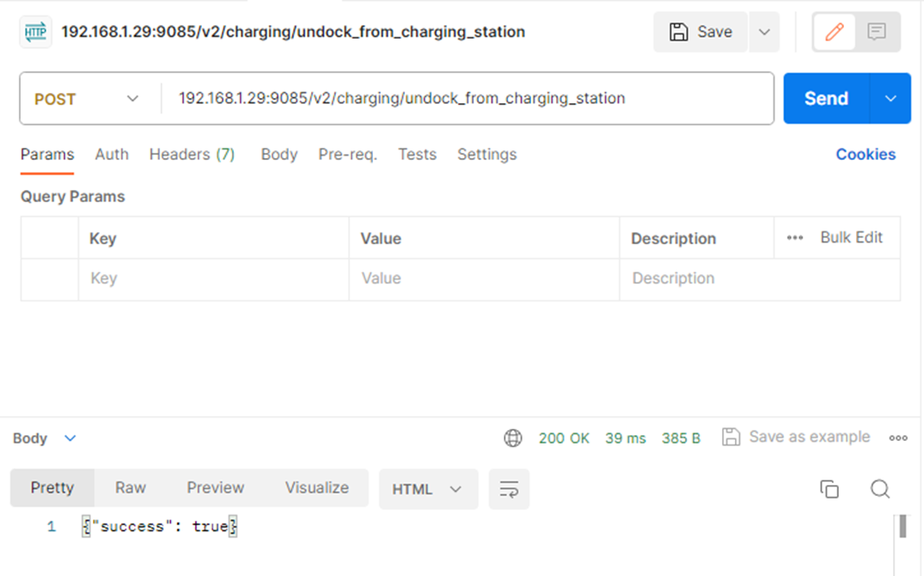Copy the response body to clipboard
The image size is (924, 576).
(829, 489)
